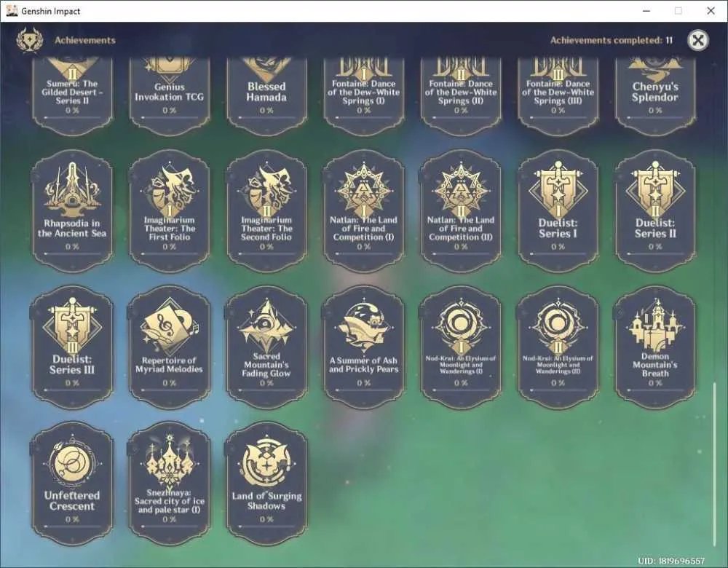The height and width of the screenshot is (568, 728).
Task: Click the Genshin Impact window app icon
Action: [x=12, y=11]
